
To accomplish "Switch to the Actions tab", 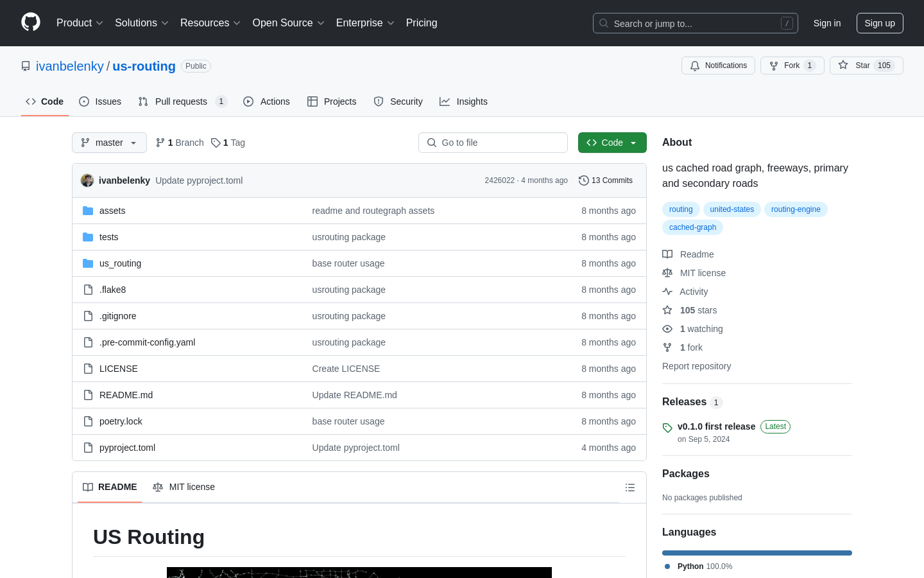I will click(266, 101).
